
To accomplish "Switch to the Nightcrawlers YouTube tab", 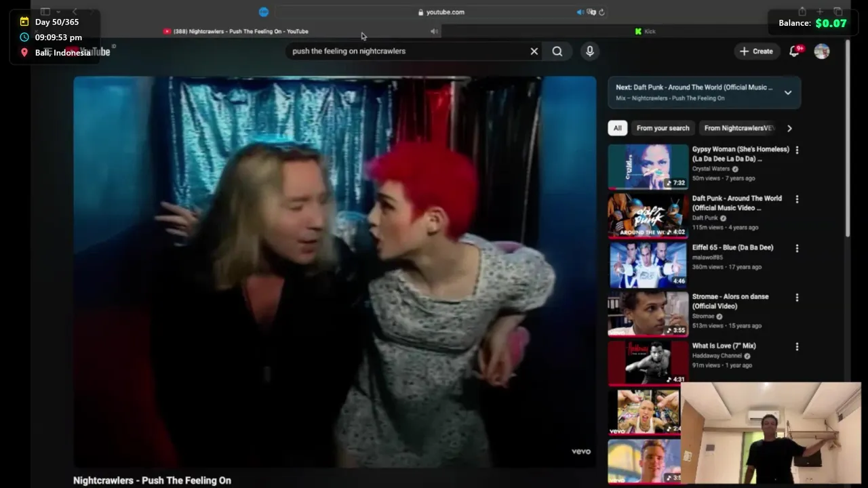I will coord(236,31).
